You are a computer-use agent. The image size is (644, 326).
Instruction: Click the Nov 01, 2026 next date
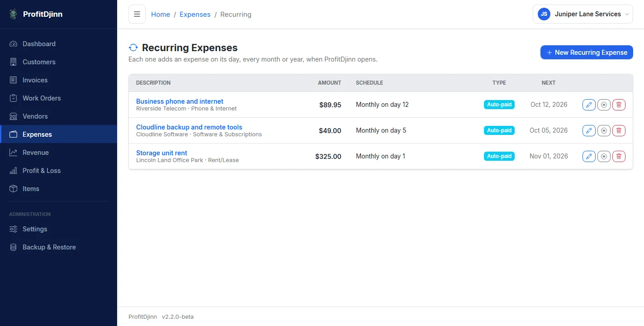tap(549, 156)
